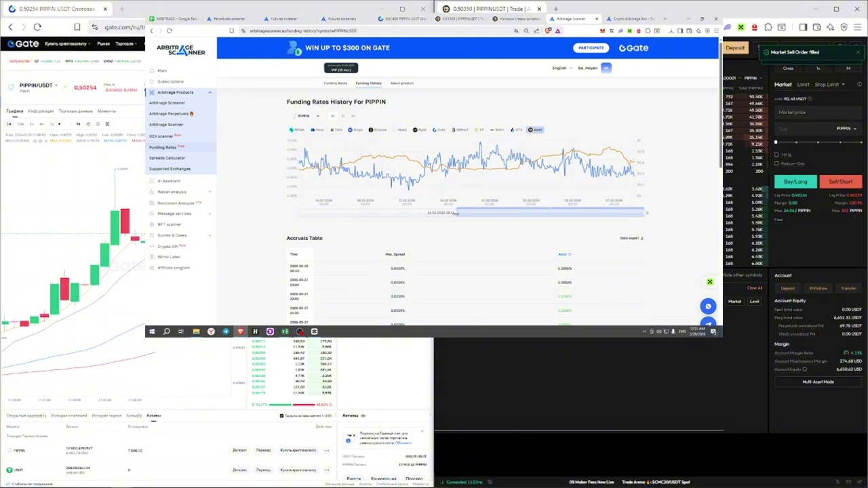Open PIPPIN/USDT pair dropdown in Gate window
This screenshot has height=488, width=868.
39,85
